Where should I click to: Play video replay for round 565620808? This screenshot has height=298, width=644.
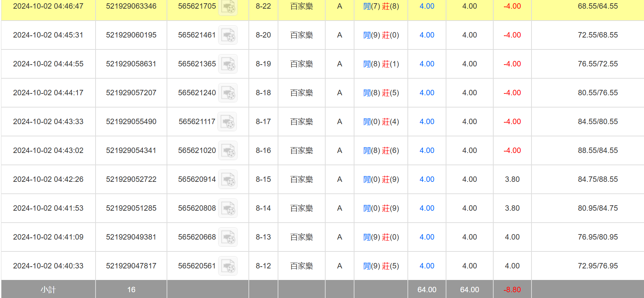(x=228, y=209)
